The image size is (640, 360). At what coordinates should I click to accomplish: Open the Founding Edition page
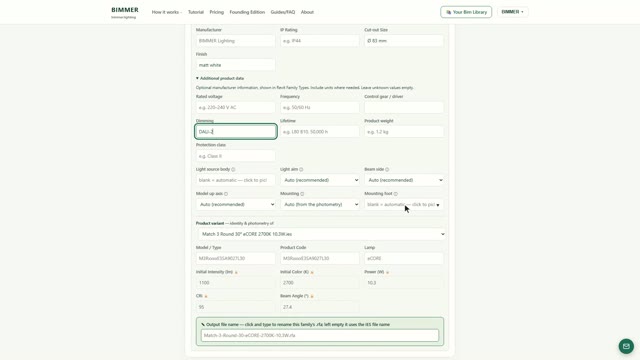coord(247,12)
